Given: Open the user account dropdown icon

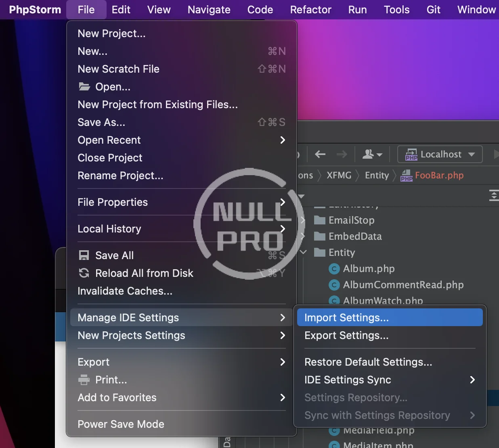Looking at the screenshot, I should pos(372,154).
